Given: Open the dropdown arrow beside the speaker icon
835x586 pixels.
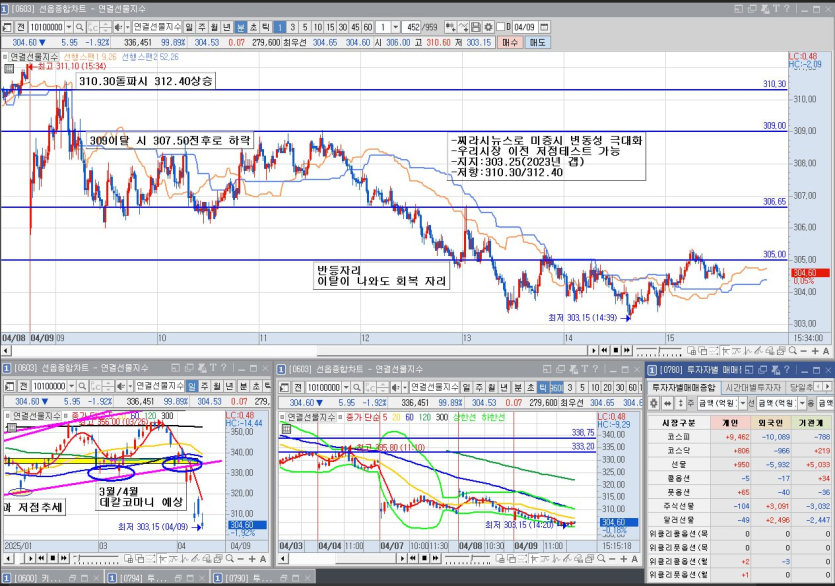Looking at the screenshot, I should (x=127, y=27).
